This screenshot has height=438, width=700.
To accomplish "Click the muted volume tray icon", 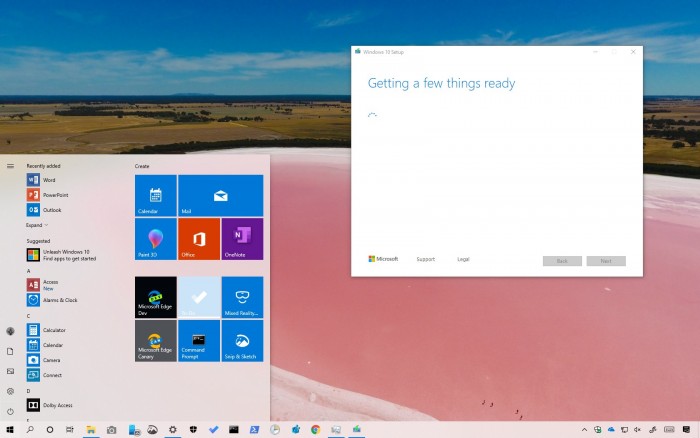I will pos(638,430).
